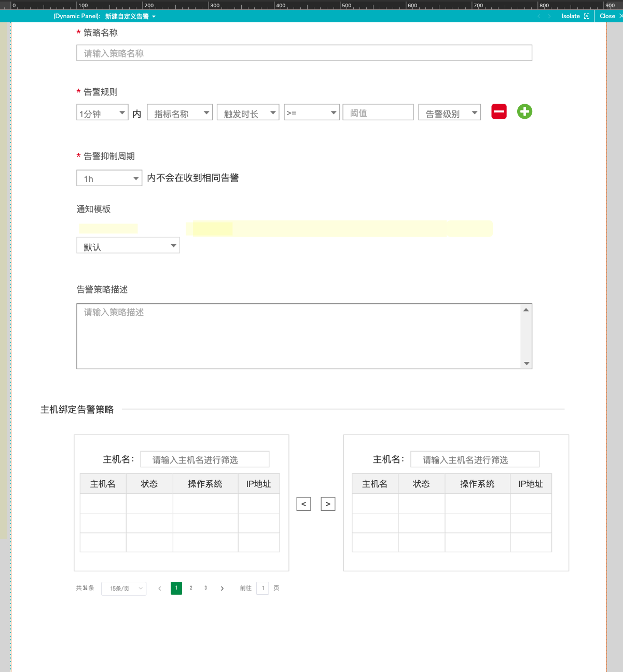This screenshot has height=672, width=623.
Task: Click the left arrow transfer button
Action: pos(303,504)
